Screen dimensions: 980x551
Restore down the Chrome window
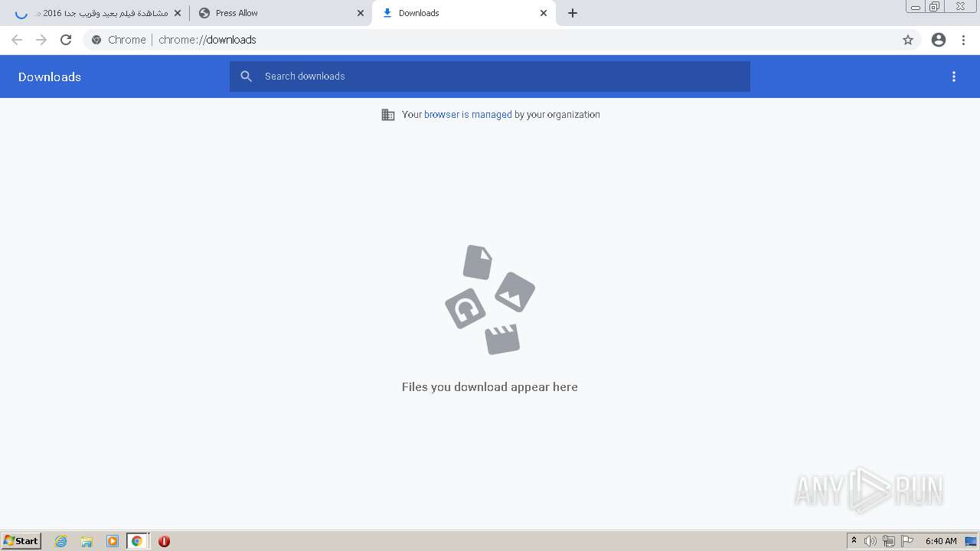click(x=934, y=7)
